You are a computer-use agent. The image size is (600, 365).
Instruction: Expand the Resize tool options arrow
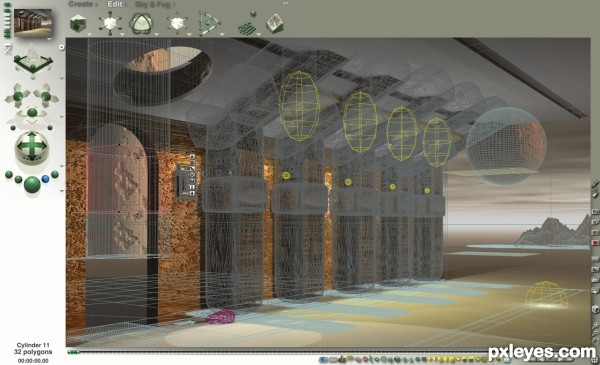coord(122,34)
